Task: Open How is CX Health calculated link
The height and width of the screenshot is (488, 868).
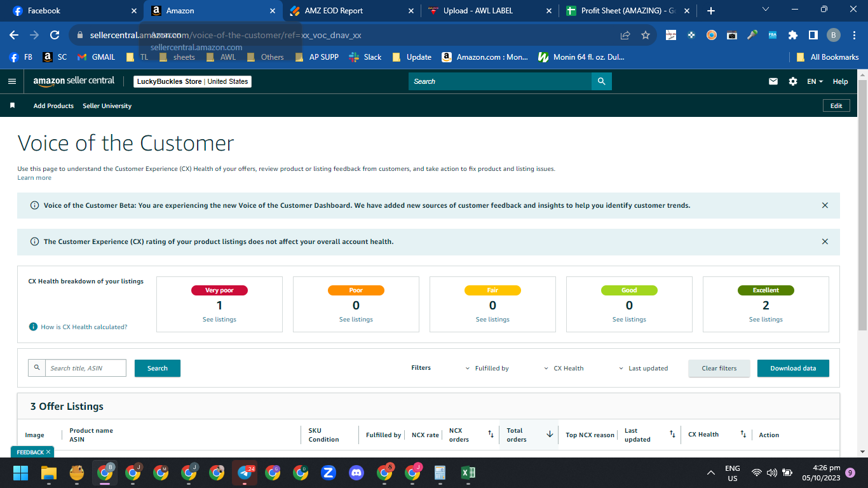Action: click(84, 327)
